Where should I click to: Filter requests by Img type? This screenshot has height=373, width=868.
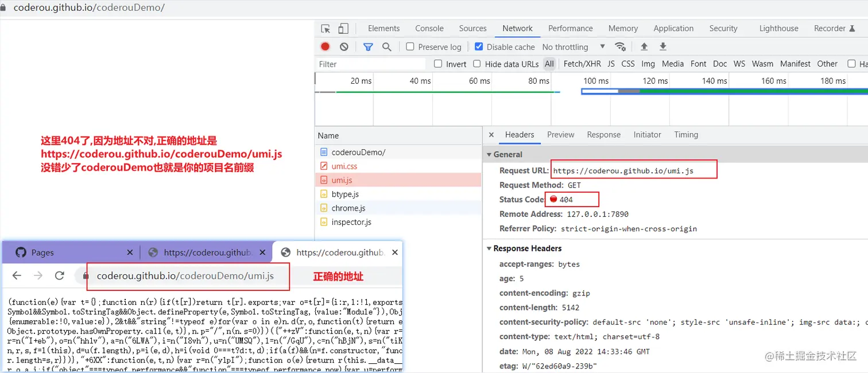[648, 64]
